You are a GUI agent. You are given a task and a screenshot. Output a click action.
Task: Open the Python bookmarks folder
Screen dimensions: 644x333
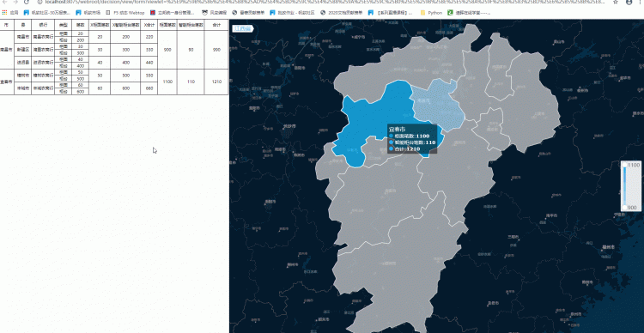coord(431,13)
